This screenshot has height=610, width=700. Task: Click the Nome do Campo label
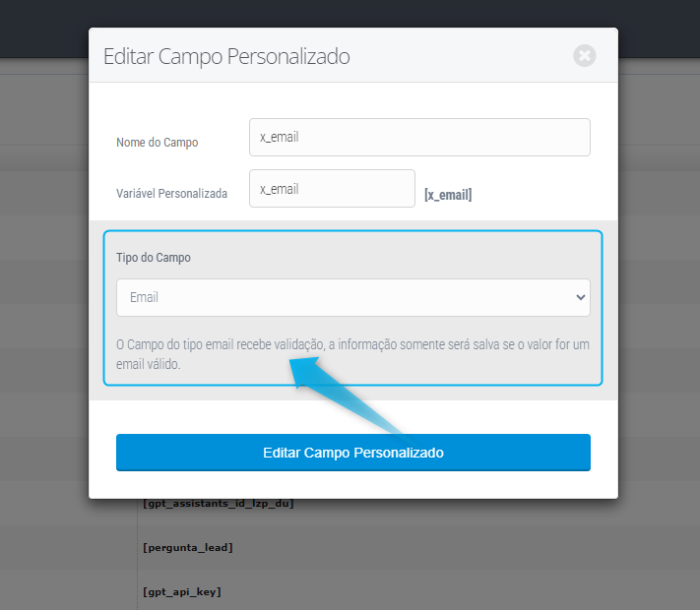coord(158,143)
